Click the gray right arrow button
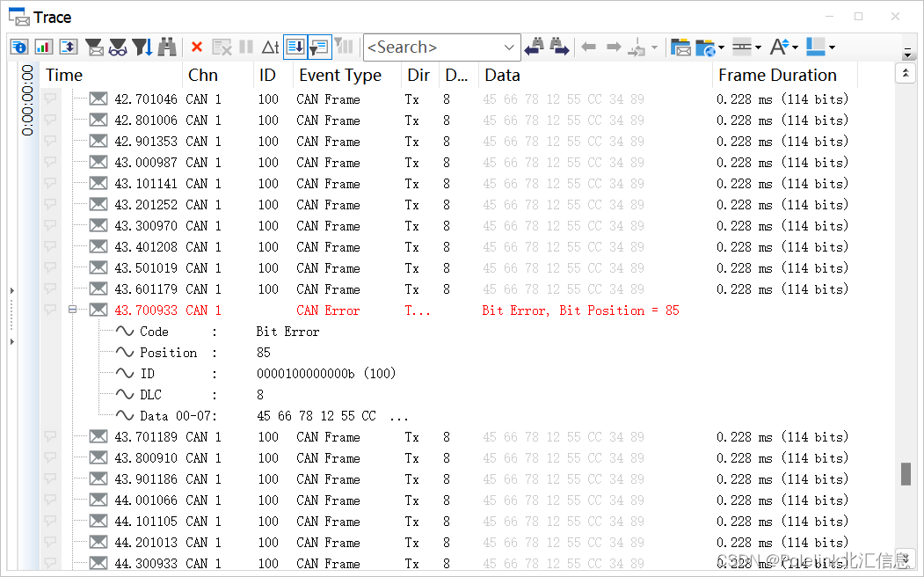Screen dimensions: 924x577 tap(614, 47)
